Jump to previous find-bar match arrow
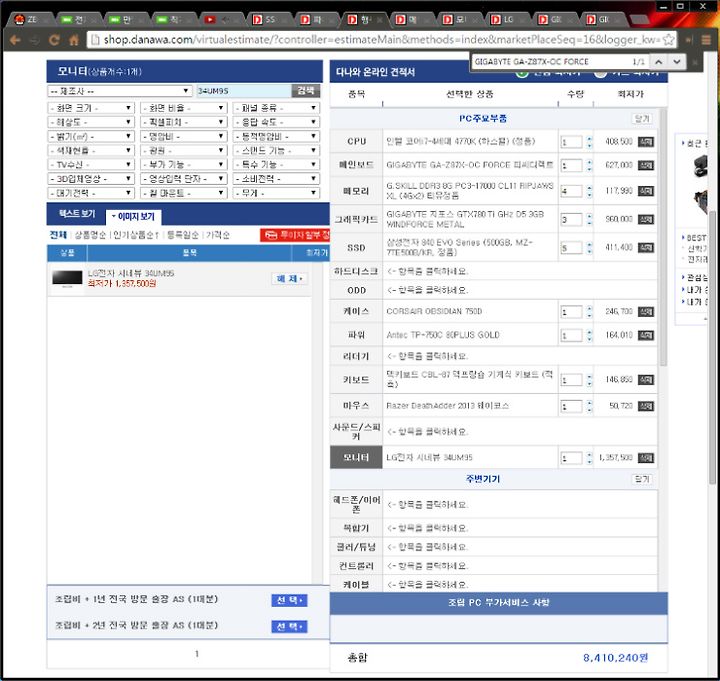Viewport: 720px width, 681px height. [658, 62]
